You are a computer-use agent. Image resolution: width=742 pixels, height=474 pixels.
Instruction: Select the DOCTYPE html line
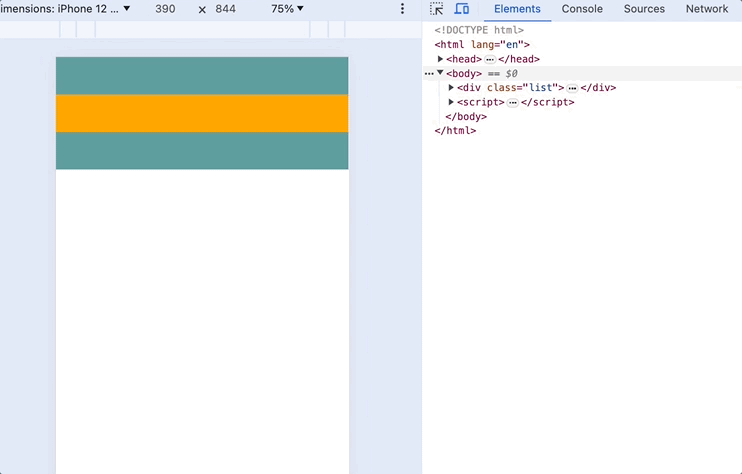479,30
